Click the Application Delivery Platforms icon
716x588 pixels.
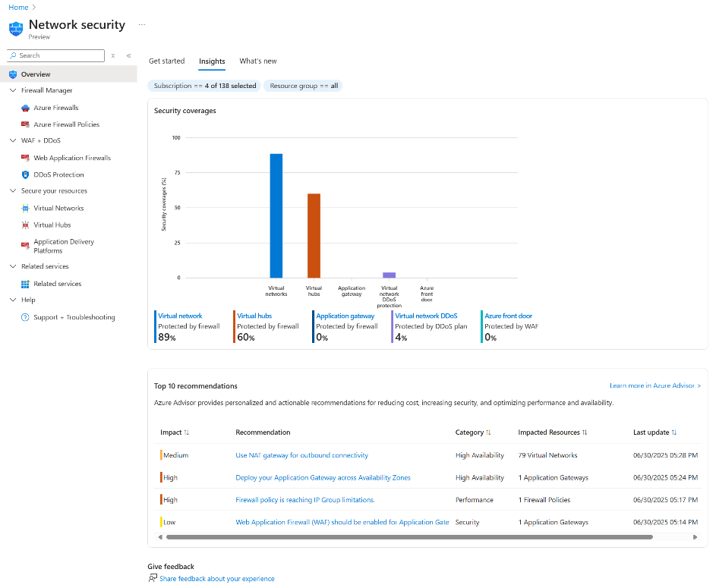(26, 246)
